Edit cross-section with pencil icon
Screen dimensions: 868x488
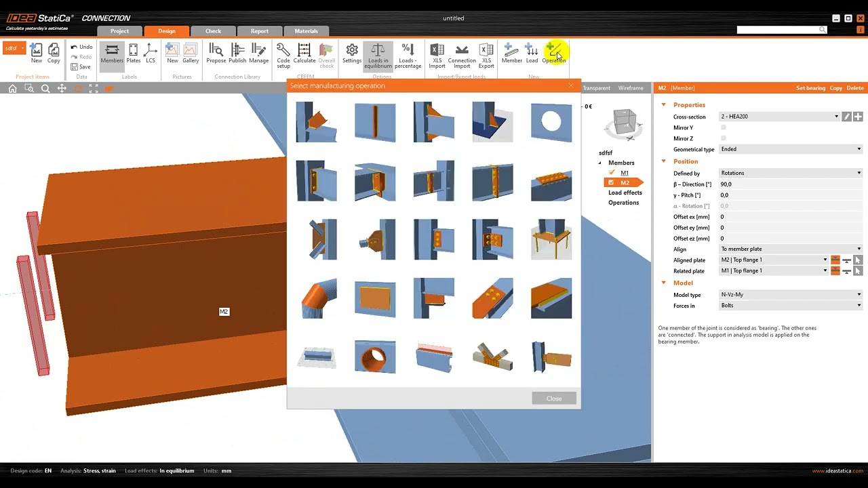coord(846,117)
